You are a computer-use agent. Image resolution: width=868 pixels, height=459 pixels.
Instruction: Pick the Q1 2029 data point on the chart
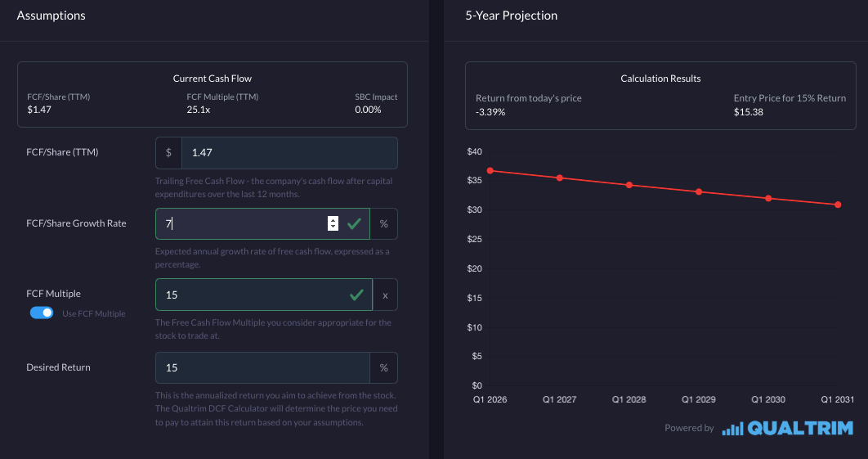pos(699,191)
